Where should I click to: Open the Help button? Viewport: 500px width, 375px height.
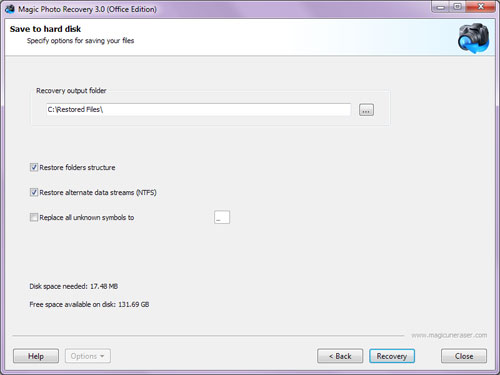pos(36,356)
